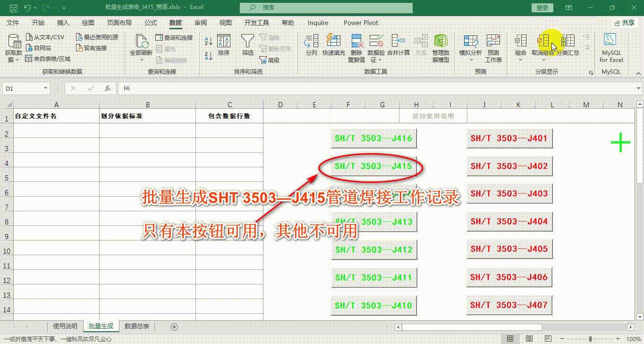Screen dimensions: 644x344
Task: Click the zoom slider in status bar
Action: [590, 339]
